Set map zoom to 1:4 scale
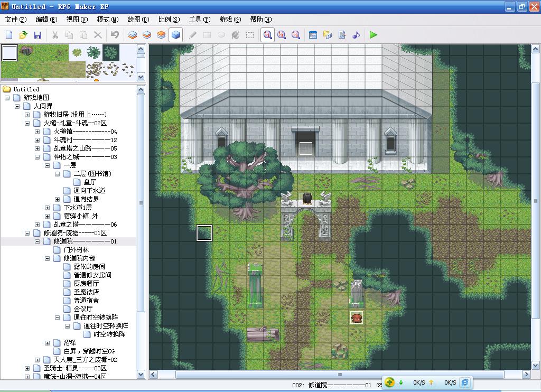 296,35
